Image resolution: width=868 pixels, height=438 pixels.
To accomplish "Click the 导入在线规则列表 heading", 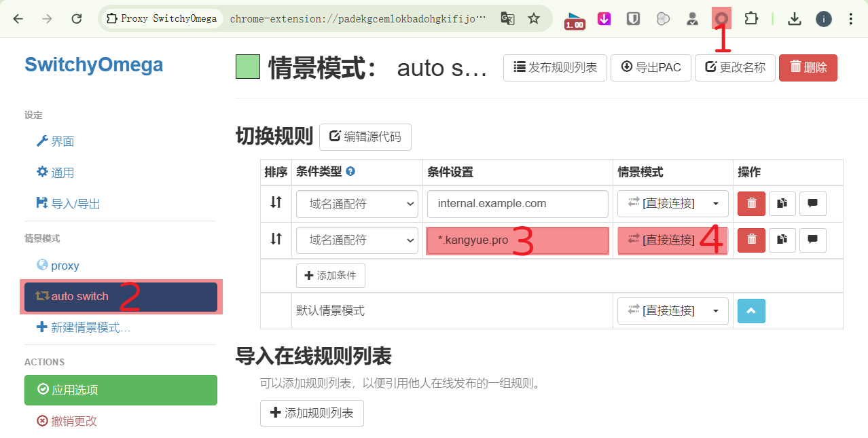I will click(x=314, y=356).
